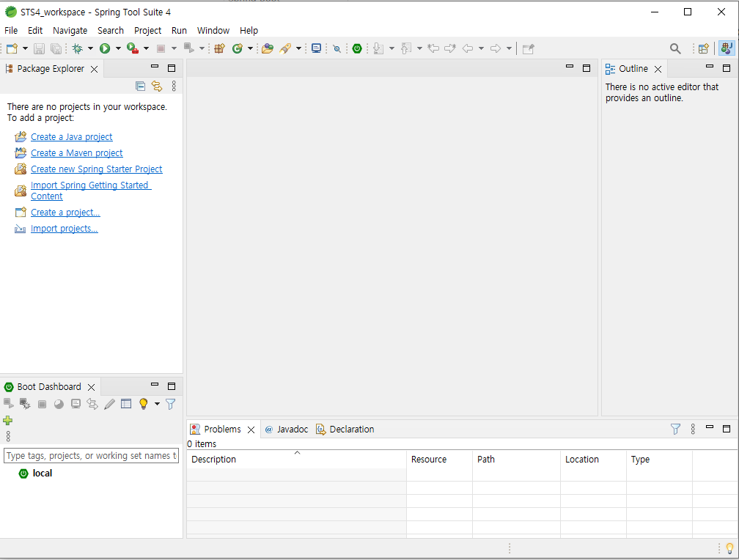Focus the Boot Dashboard tag filter field
739x560 pixels.
91,456
